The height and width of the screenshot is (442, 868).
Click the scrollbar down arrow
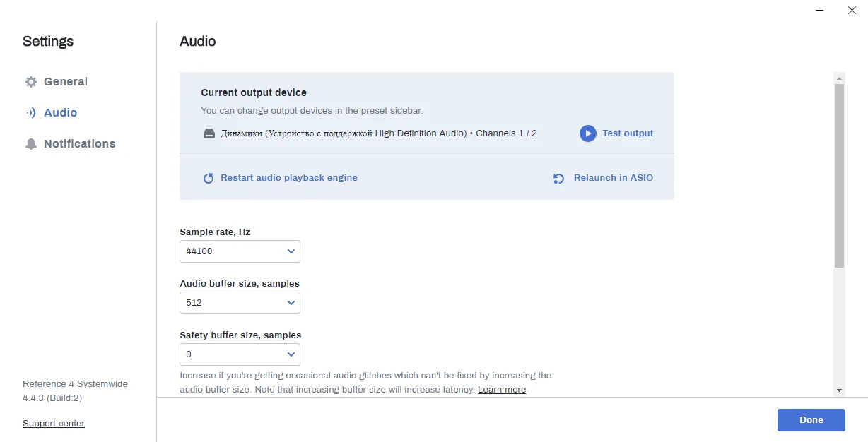[x=840, y=390]
